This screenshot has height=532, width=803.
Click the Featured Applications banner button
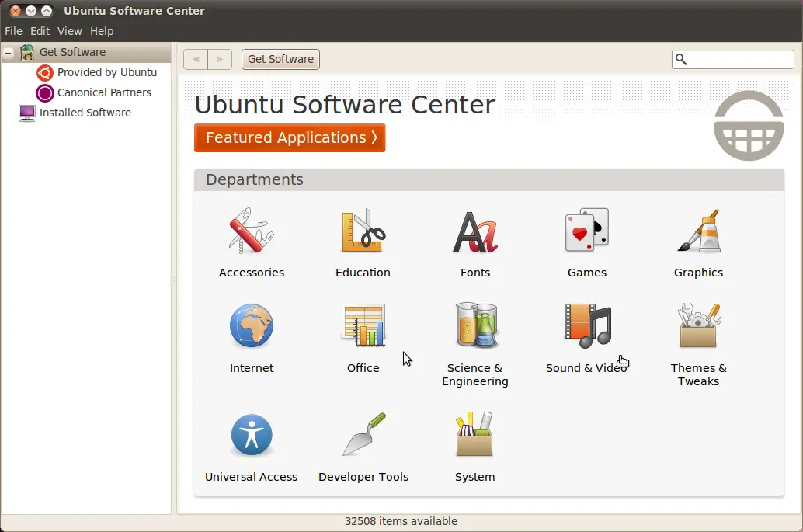tap(290, 137)
